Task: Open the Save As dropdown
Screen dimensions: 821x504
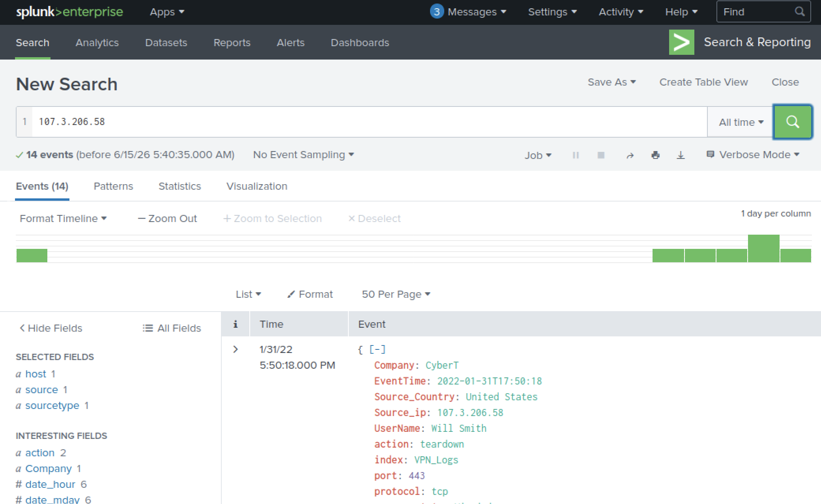Action: click(612, 82)
